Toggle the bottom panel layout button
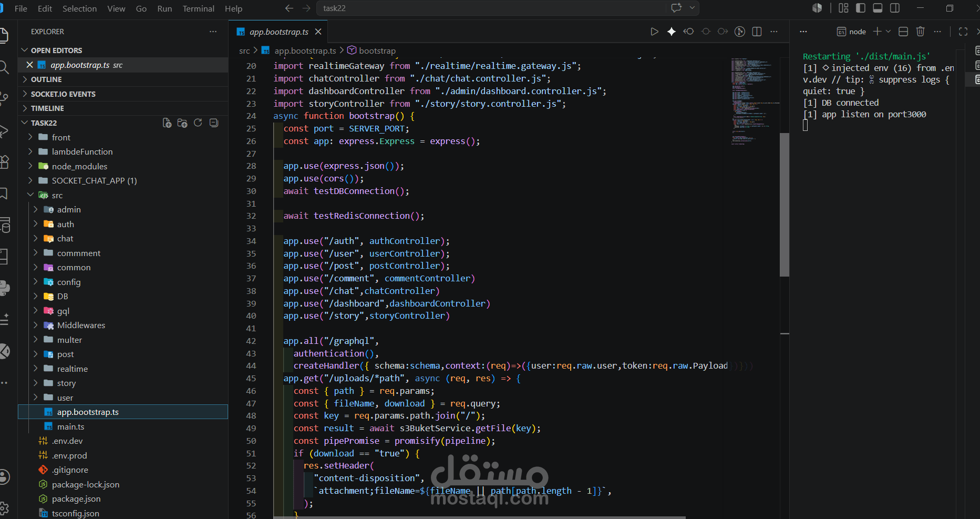This screenshot has width=980, height=519. coord(878,8)
